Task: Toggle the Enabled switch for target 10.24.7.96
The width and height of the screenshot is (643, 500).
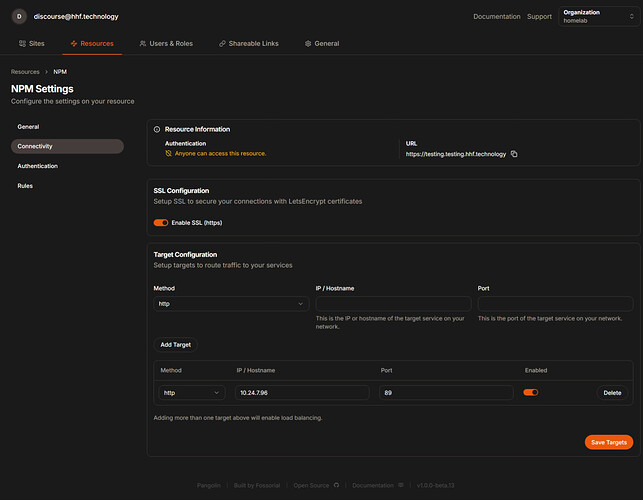Action: tap(531, 393)
